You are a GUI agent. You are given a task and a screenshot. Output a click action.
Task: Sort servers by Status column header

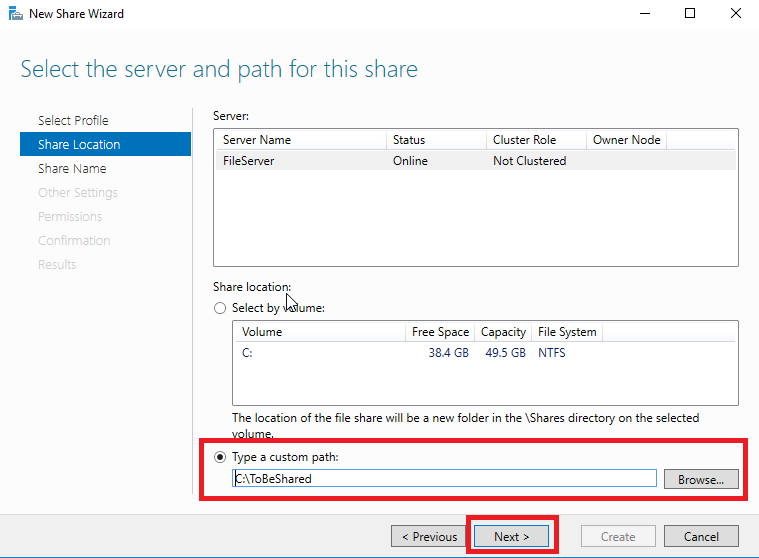pos(437,140)
